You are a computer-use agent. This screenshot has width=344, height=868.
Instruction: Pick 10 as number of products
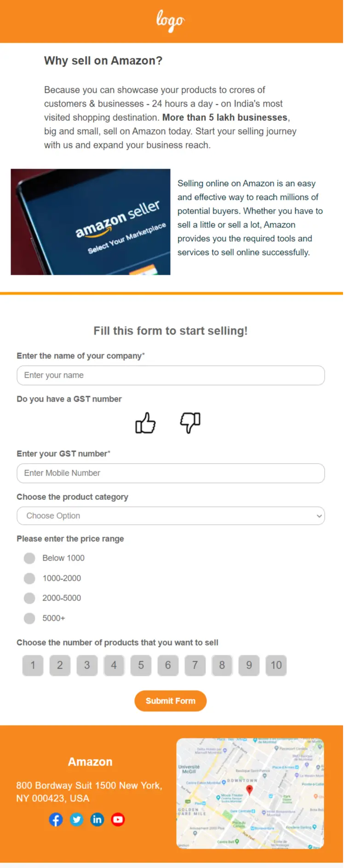pos(276,665)
